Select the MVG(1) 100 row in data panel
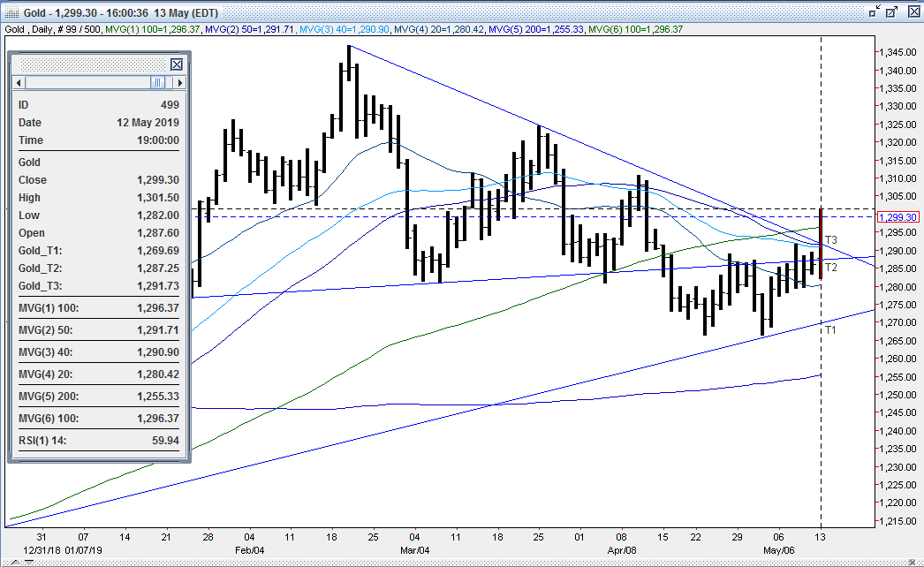This screenshot has width=924, height=567. [98, 307]
